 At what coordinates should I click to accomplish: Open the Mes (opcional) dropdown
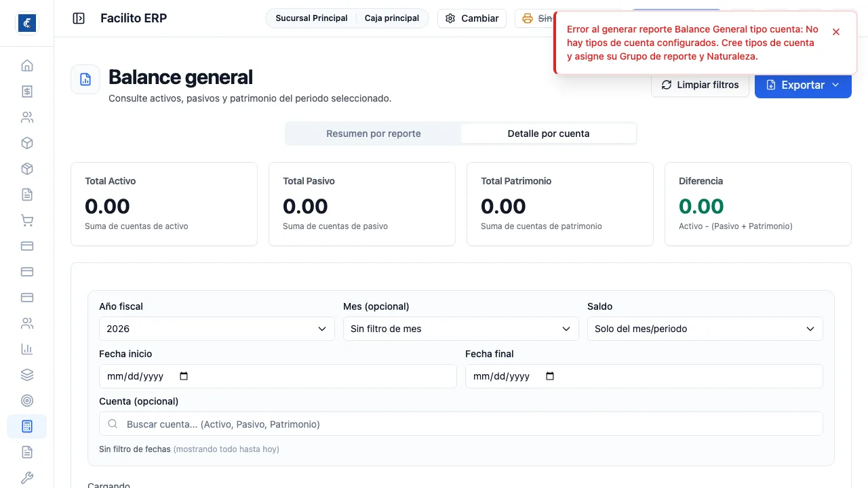[x=461, y=329]
